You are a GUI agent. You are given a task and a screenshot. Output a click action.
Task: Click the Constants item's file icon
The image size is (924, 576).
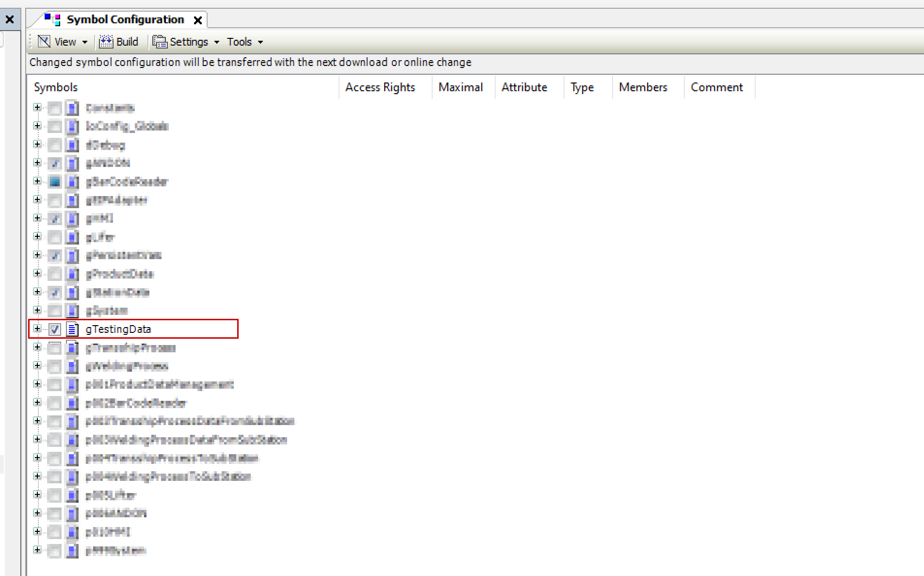point(72,108)
